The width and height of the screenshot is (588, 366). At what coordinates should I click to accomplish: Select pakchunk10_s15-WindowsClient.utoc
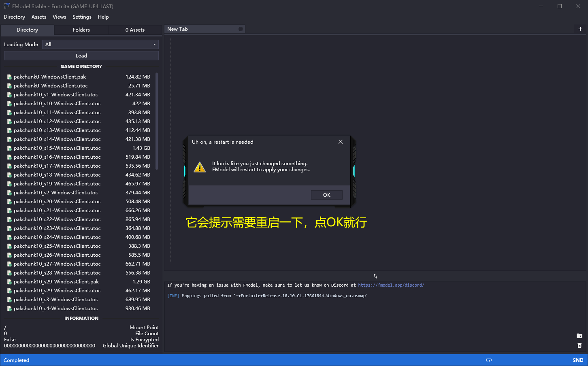point(79,148)
